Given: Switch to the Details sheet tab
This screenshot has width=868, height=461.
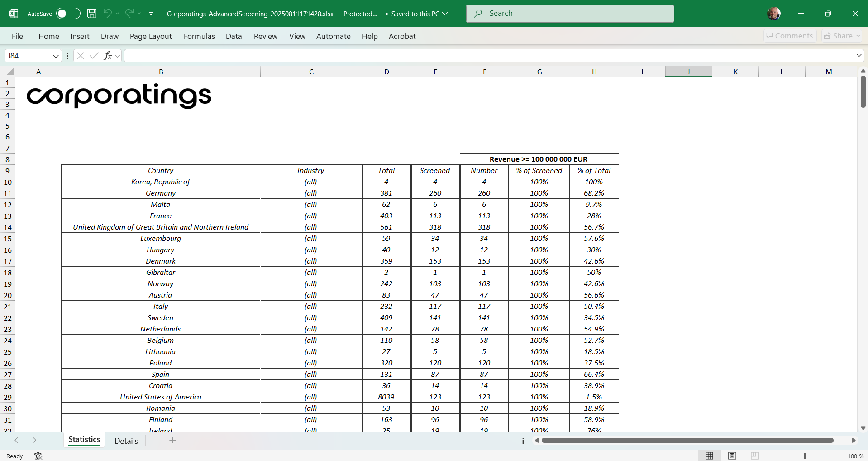Looking at the screenshot, I should click(x=126, y=441).
